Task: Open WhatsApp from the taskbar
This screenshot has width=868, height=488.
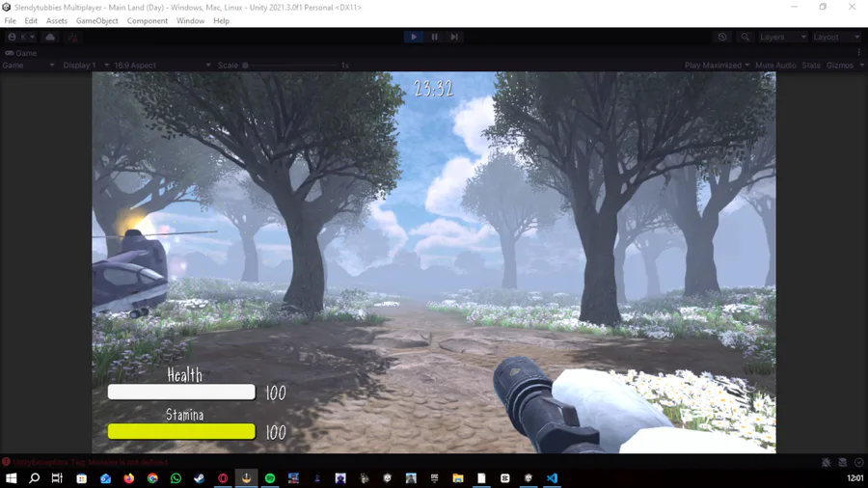Action: (176, 478)
